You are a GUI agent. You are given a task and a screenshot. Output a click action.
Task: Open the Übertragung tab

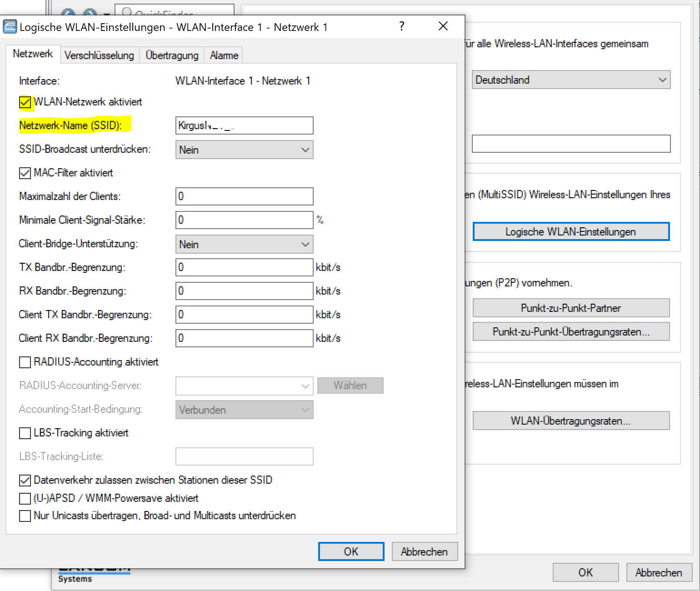click(x=172, y=55)
